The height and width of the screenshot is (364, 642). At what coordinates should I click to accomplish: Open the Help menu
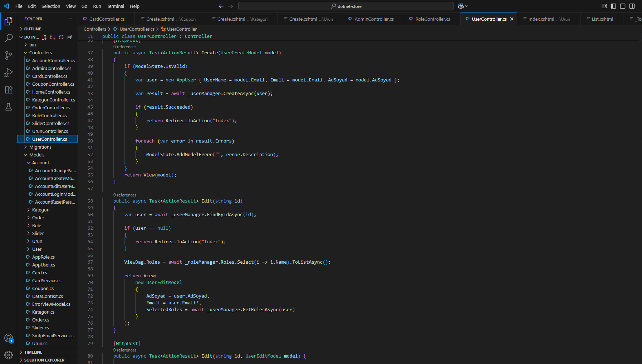134,6
